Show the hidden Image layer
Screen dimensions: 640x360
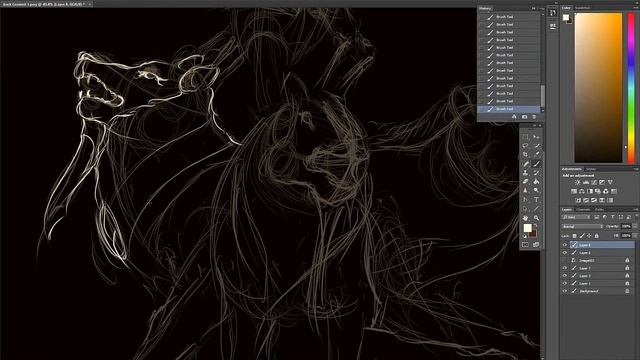pos(565,260)
